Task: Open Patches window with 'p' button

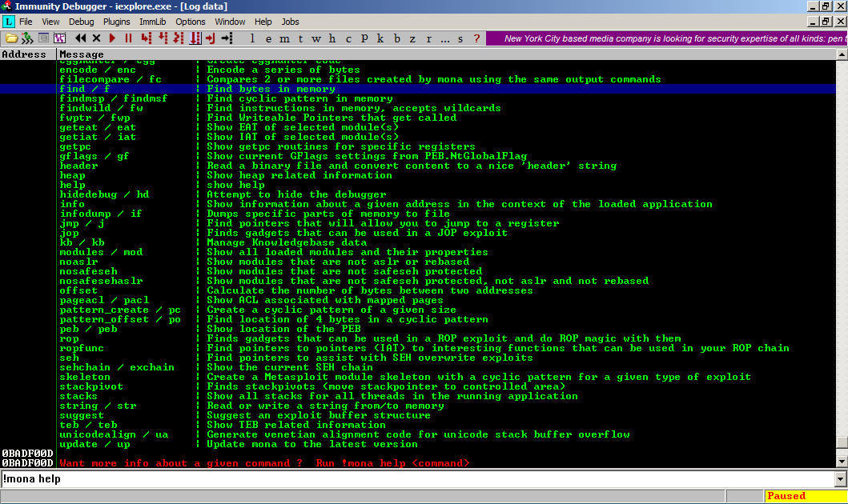Action: tap(364, 38)
